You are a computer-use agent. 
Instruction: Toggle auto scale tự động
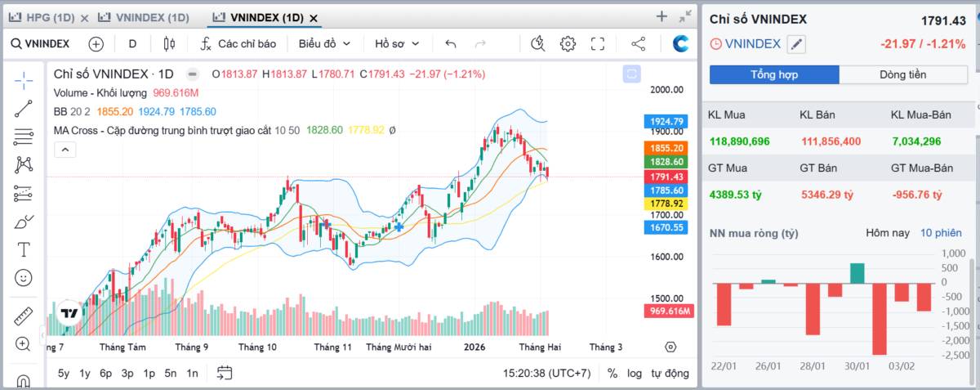pos(670,373)
